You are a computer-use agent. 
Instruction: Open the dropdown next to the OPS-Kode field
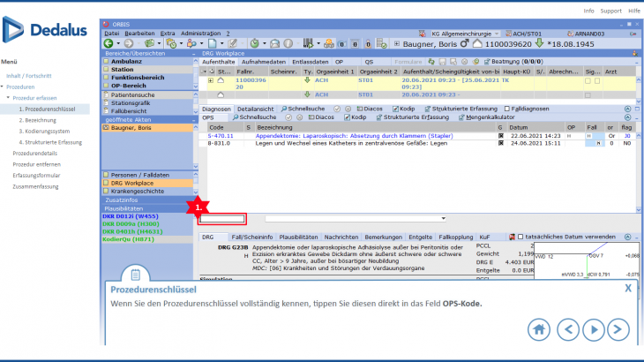click(x=443, y=218)
